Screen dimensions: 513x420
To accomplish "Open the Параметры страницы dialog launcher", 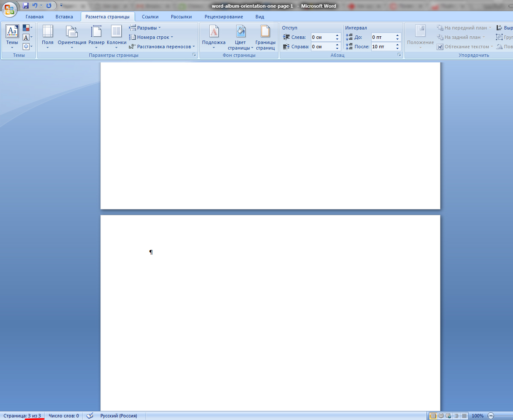I will tap(194, 55).
